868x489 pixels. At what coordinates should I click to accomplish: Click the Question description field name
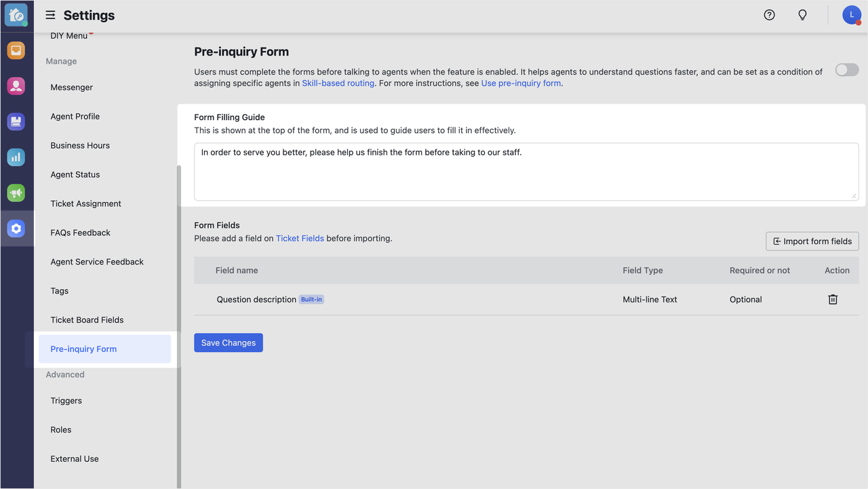click(256, 300)
